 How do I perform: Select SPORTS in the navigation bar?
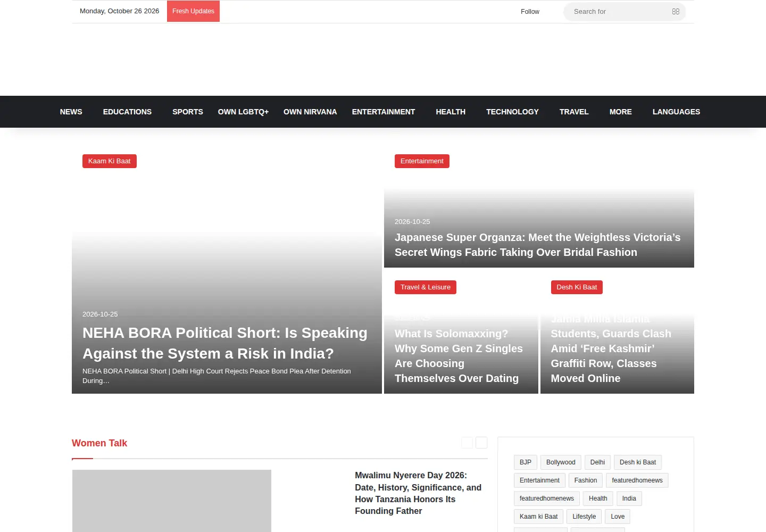tap(188, 112)
